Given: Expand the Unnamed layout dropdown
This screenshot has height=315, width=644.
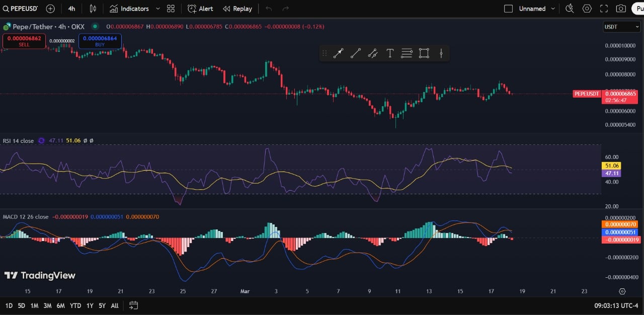Looking at the screenshot, I should point(553,9).
